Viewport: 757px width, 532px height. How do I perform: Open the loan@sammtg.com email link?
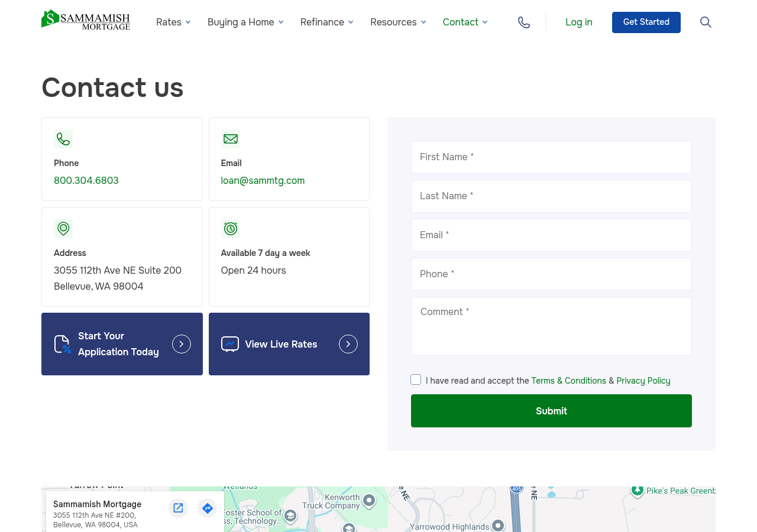coord(263,180)
